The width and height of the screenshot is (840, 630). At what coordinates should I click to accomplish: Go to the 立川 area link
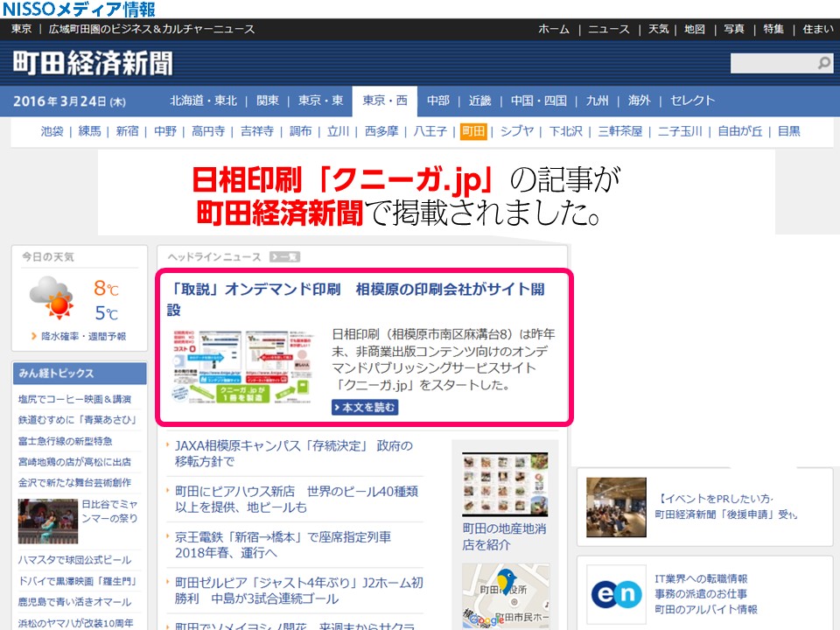click(338, 131)
